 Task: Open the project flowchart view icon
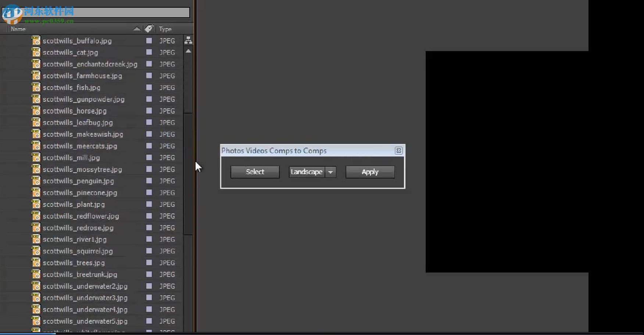coord(188,40)
